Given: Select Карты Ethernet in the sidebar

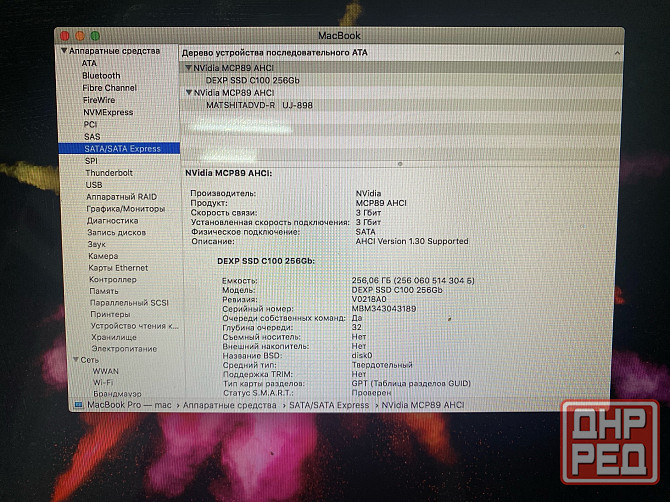Looking at the screenshot, I should (x=118, y=268).
